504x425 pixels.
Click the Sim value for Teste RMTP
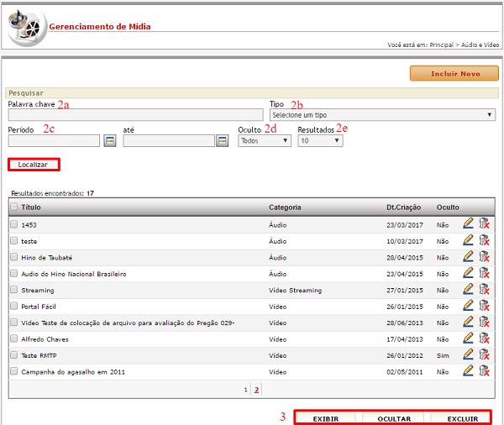[x=443, y=355]
